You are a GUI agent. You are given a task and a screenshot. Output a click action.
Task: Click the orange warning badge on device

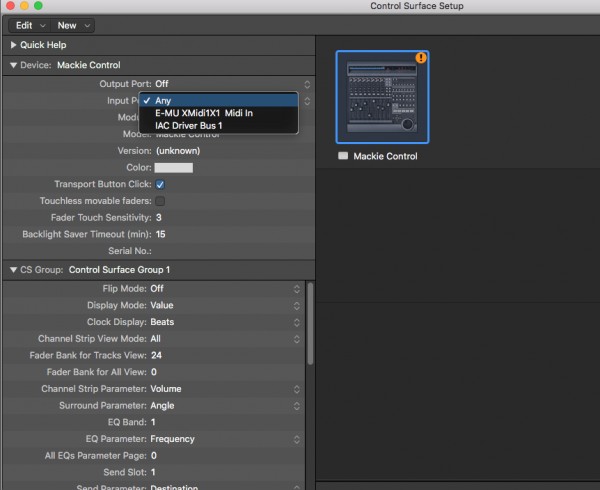point(421,58)
